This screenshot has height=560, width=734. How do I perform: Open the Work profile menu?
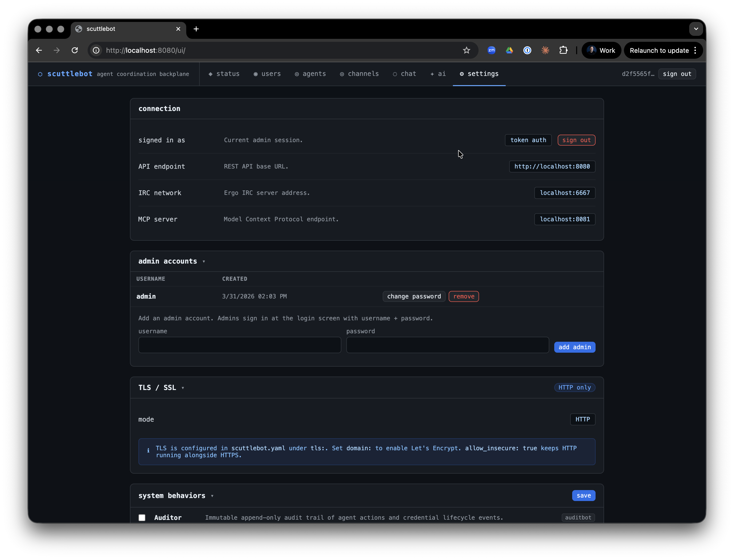click(x=601, y=50)
